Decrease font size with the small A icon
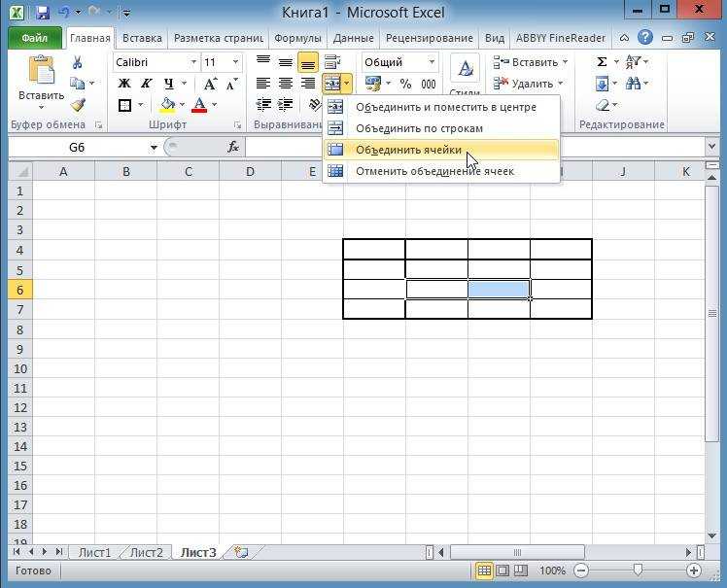Viewport: 727px width, 588px height. (232, 84)
